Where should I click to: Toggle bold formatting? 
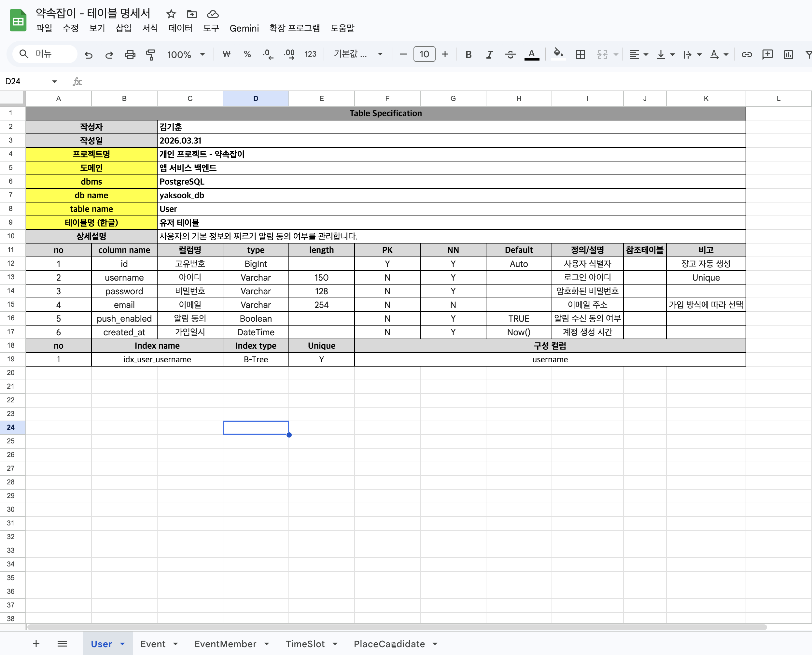coord(468,55)
